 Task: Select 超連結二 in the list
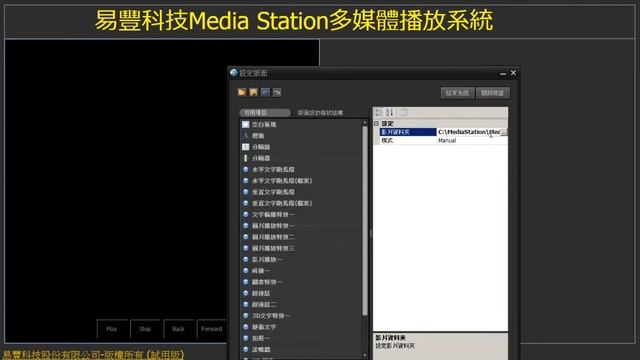(x=264, y=304)
